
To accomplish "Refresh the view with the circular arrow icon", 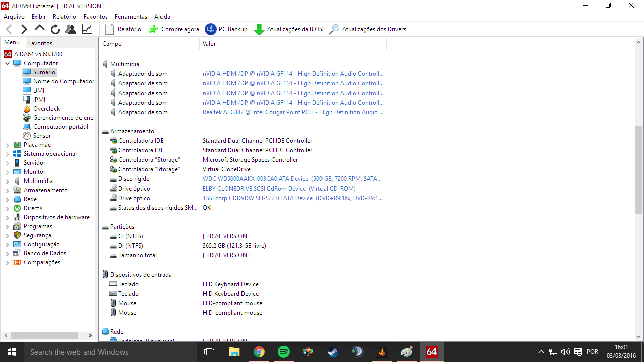I will (55, 29).
